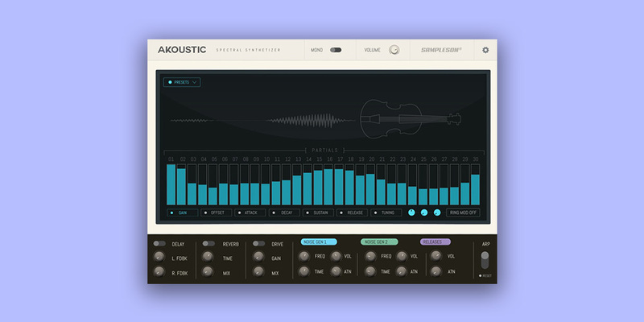
Task: Click the RESET button under ARP
Action: coord(485,276)
